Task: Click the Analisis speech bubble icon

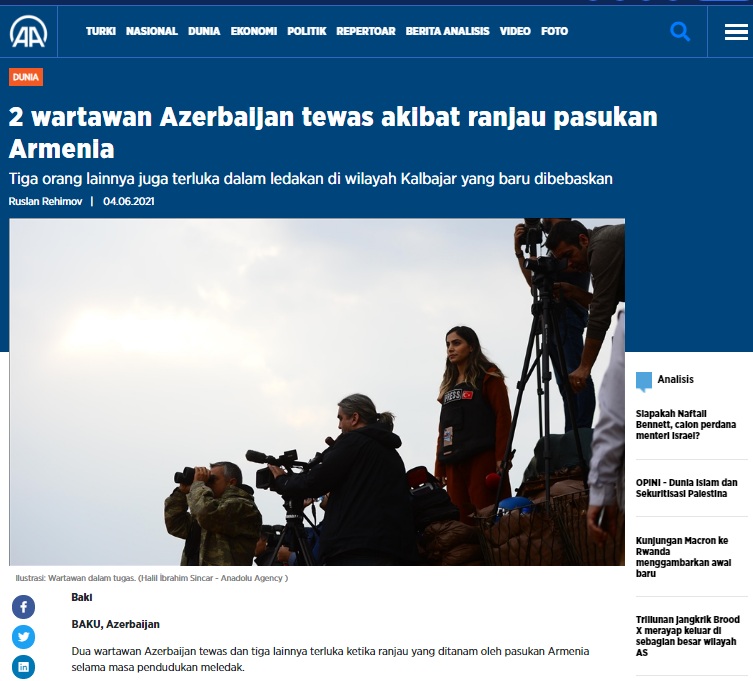Action: pyautogui.click(x=644, y=381)
